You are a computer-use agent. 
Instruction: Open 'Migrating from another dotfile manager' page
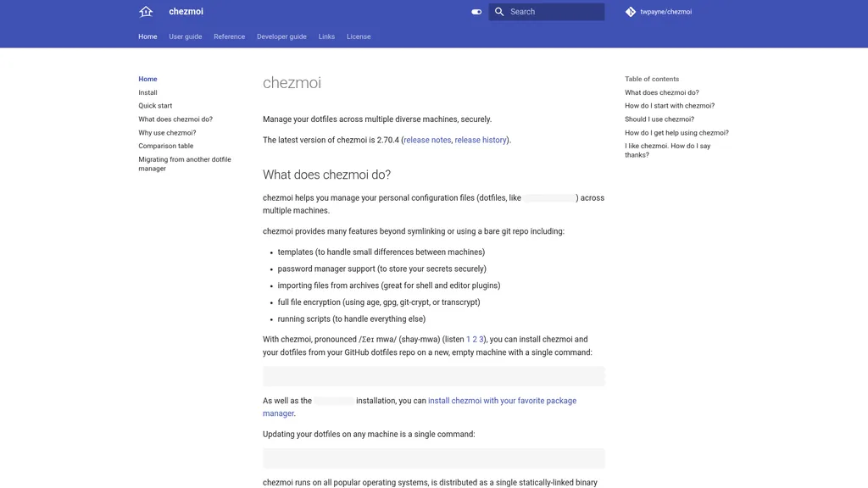click(185, 164)
